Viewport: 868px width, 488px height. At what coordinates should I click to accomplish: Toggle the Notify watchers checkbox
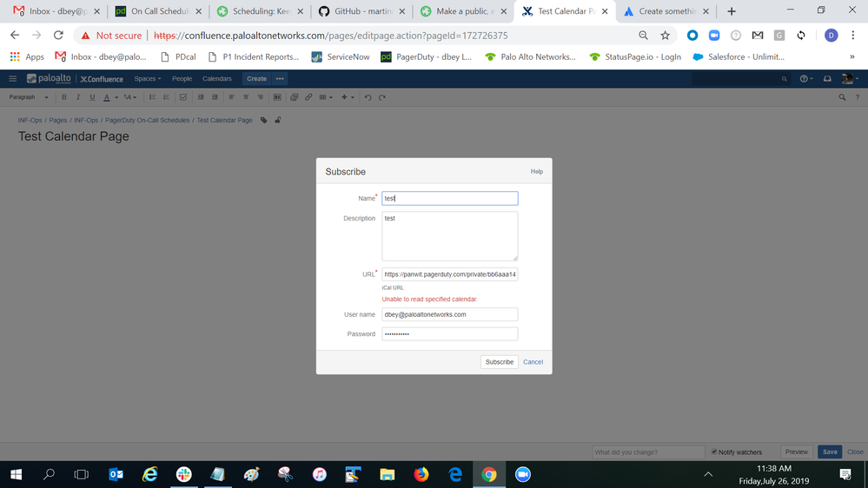click(714, 452)
